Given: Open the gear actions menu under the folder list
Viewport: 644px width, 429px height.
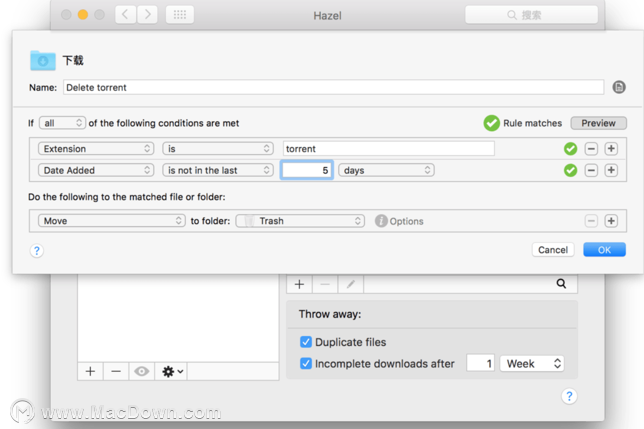Looking at the screenshot, I should tap(172, 372).
